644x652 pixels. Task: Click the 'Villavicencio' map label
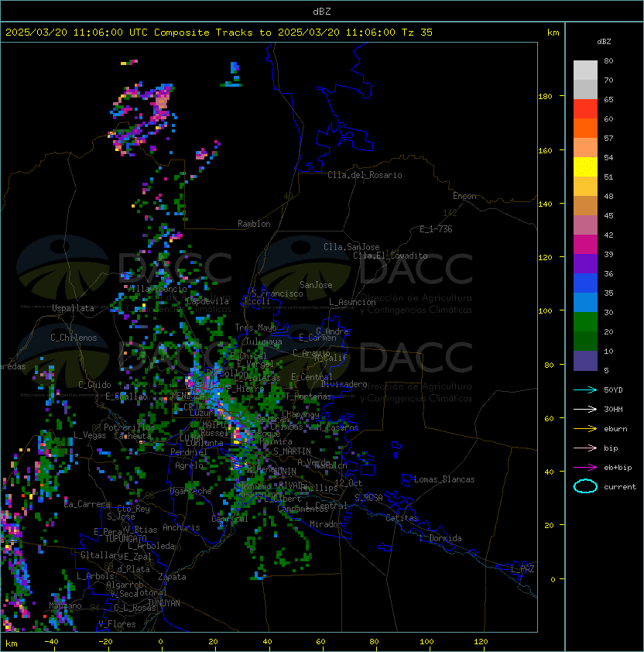click(156, 289)
